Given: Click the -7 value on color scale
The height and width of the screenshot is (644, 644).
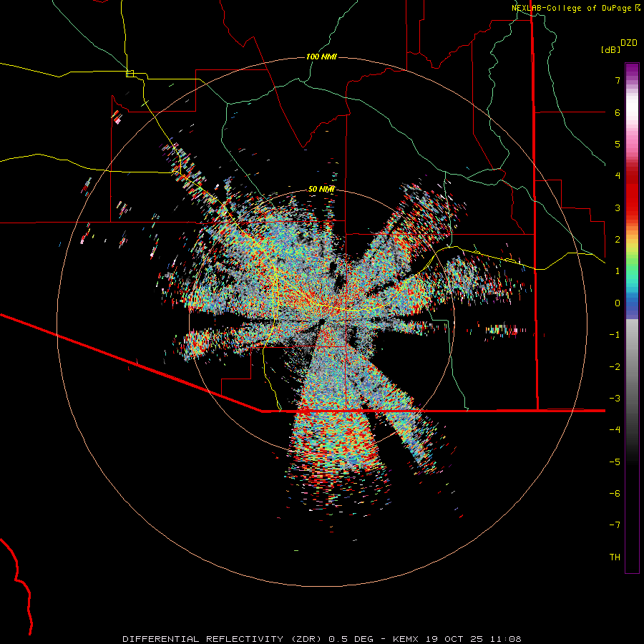Looking at the screenshot, I should pyautogui.click(x=615, y=525).
